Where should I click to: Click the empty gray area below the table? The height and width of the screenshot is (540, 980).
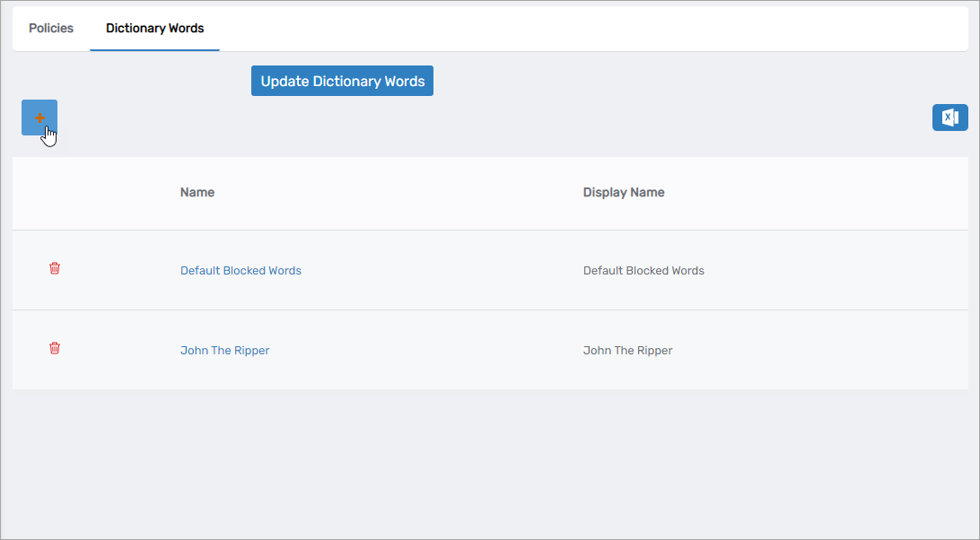(489, 462)
